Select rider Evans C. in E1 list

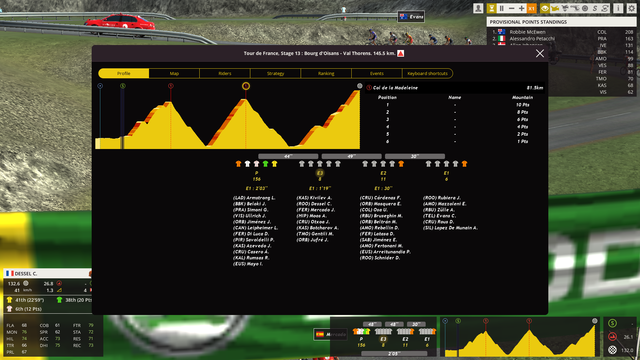point(439,216)
